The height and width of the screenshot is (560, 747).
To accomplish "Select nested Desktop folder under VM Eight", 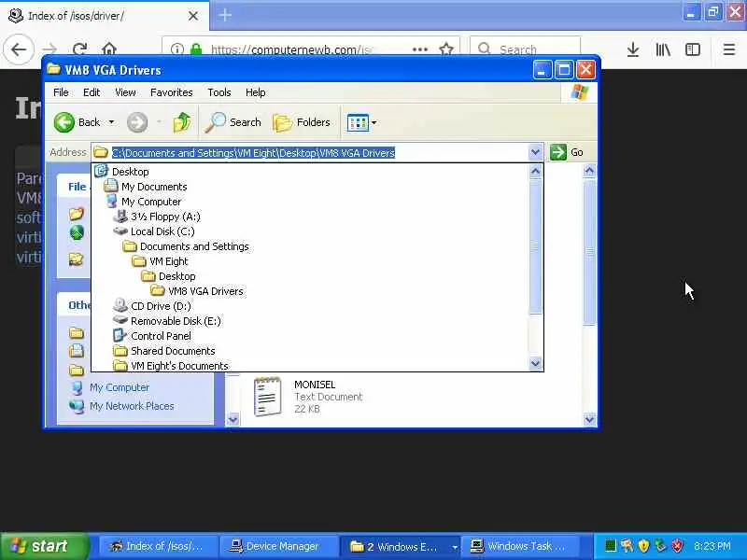I will click(x=176, y=276).
